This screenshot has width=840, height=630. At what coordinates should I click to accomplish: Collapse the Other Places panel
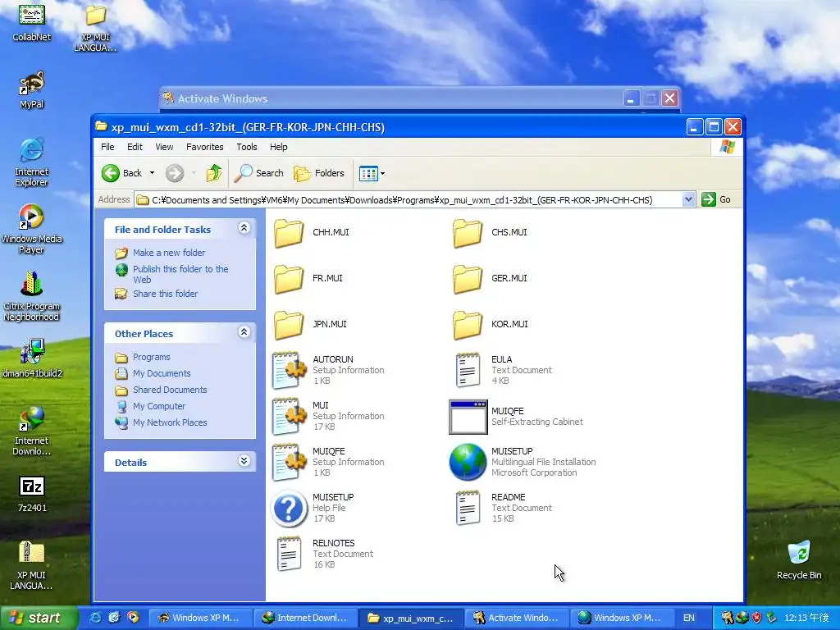pyautogui.click(x=244, y=333)
